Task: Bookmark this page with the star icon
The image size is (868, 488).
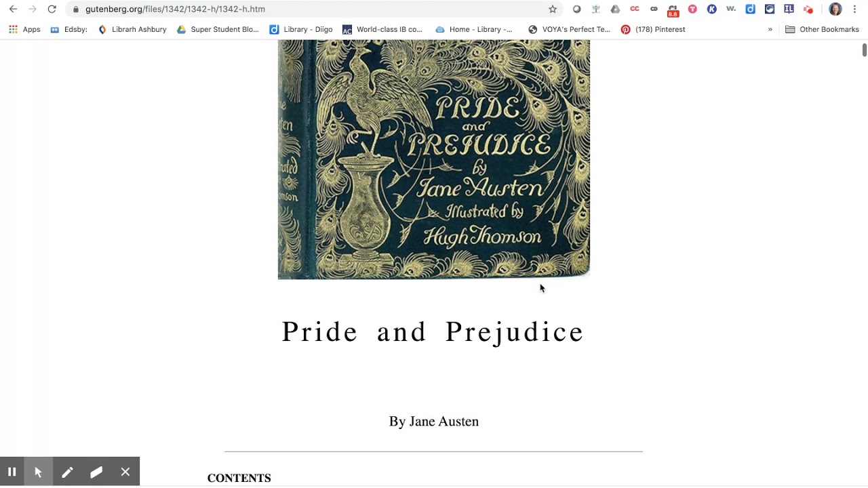Action: (x=553, y=9)
